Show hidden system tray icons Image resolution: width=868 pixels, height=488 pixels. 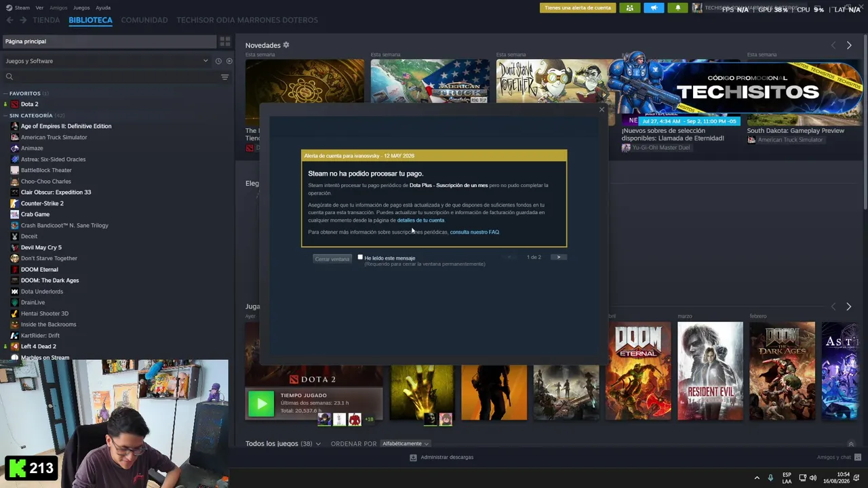pyautogui.click(x=757, y=478)
